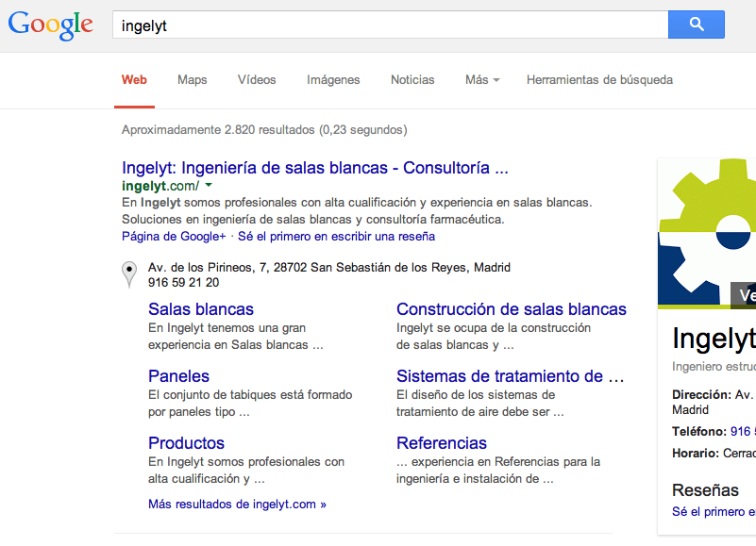Image resolution: width=756 pixels, height=546 pixels.
Task: Open the Salas blancas sitelink
Action: [201, 309]
